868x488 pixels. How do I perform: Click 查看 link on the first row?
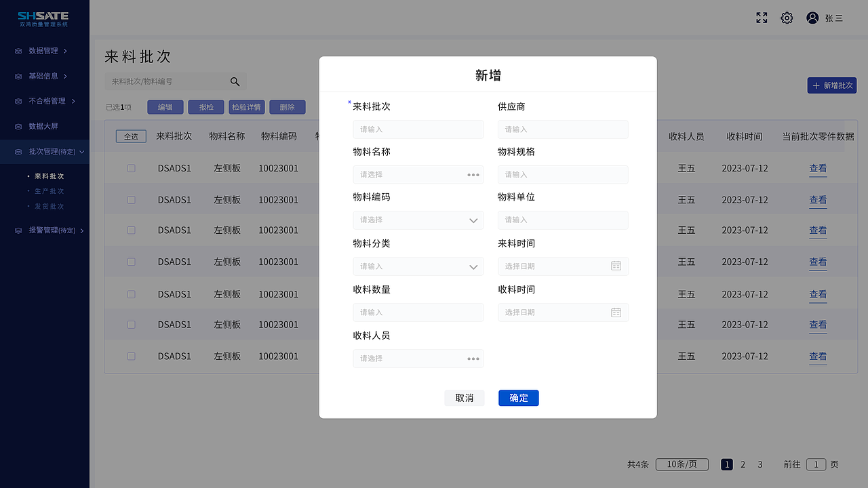click(818, 168)
